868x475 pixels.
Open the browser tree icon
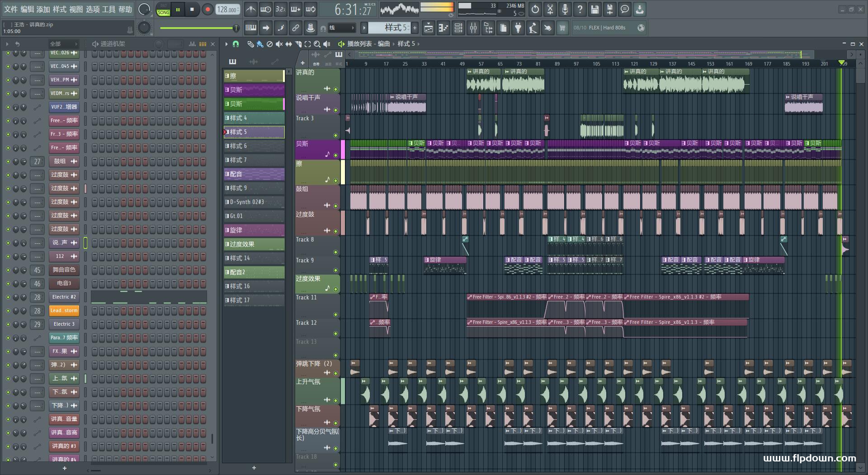click(488, 28)
